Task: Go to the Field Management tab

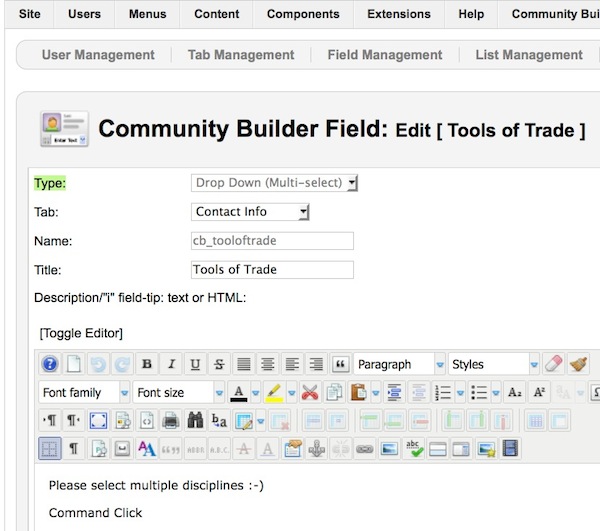Action: pyautogui.click(x=385, y=55)
